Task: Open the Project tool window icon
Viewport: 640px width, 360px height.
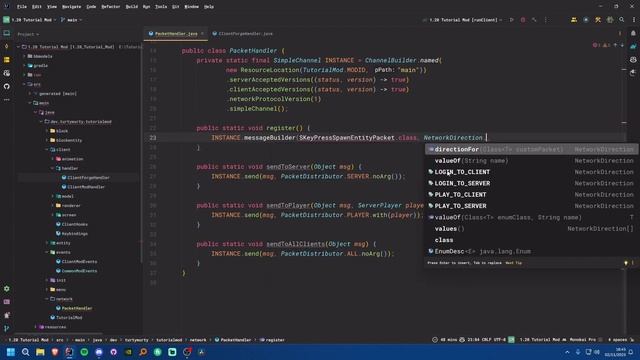Action: [x=7, y=33]
